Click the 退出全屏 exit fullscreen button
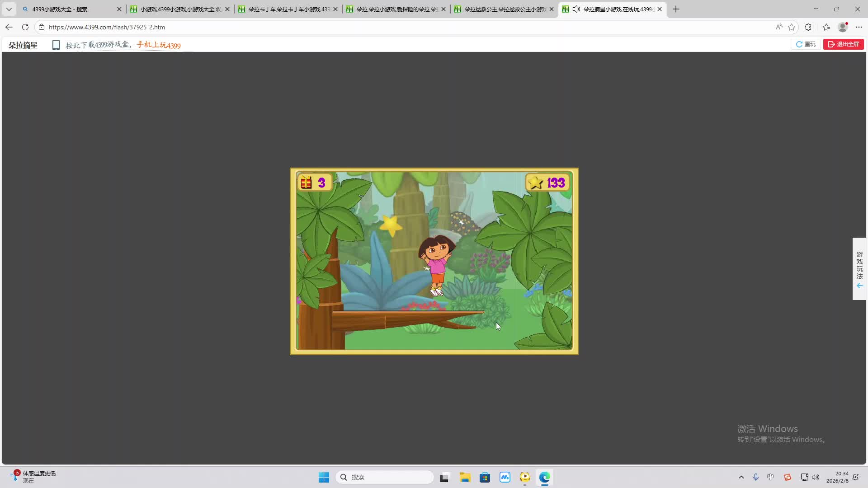The image size is (868, 488). (x=843, y=44)
